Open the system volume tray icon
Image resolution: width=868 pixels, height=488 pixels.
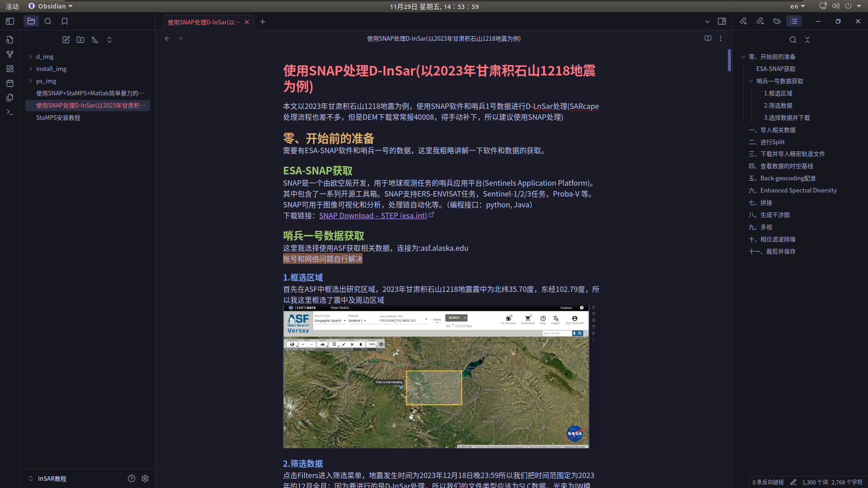(835, 6)
